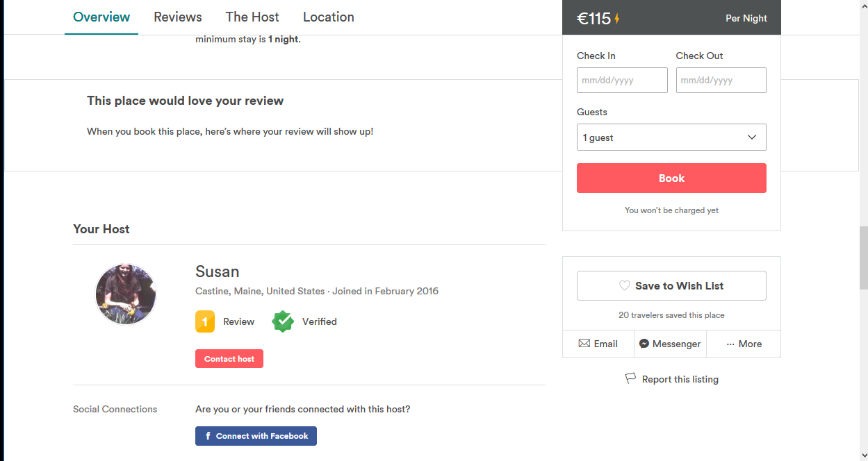The width and height of the screenshot is (868, 461).
Task: Click the page vertical scrollbar thumb
Action: 863,257
